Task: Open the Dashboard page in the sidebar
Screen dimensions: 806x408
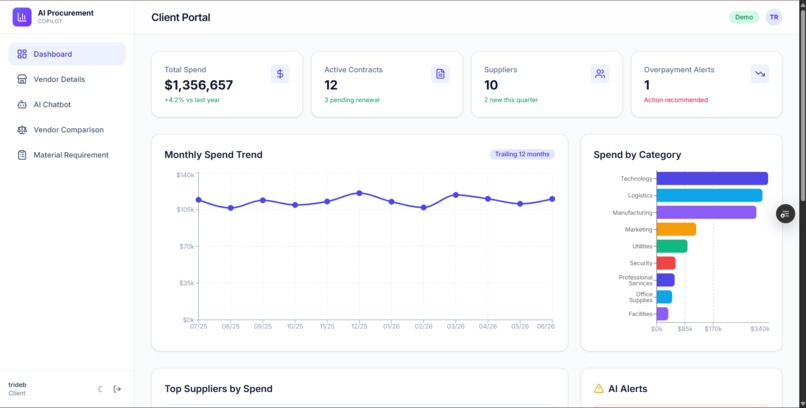Action: [x=67, y=54]
